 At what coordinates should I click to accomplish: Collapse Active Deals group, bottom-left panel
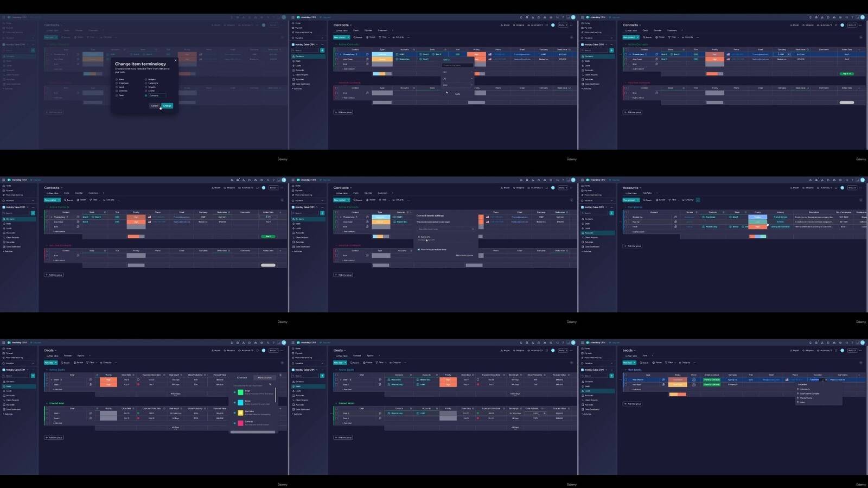pyautogui.click(x=47, y=370)
